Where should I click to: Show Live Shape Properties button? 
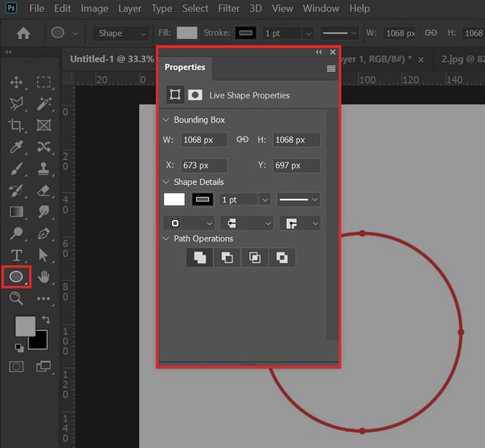pos(175,95)
